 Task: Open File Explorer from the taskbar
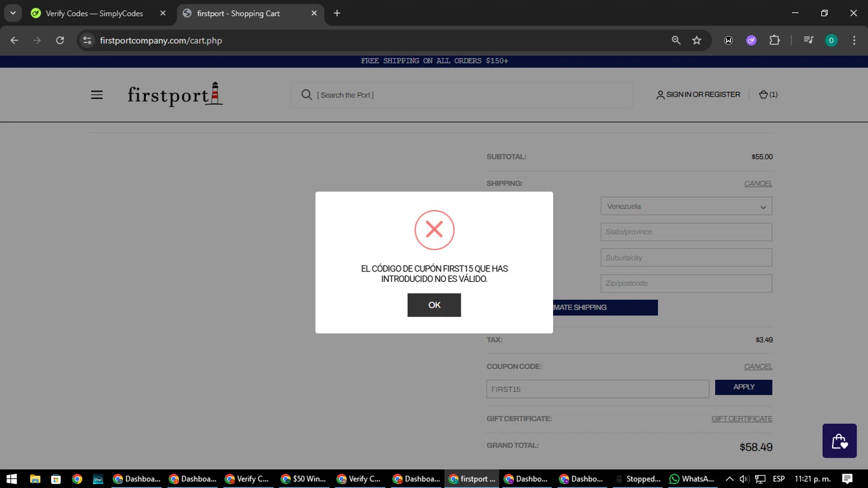pos(35,479)
